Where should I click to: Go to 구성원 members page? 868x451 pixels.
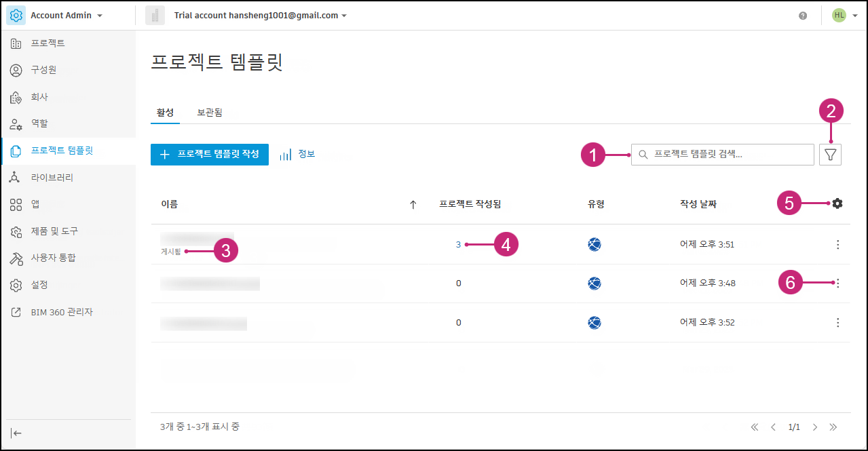point(43,70)
